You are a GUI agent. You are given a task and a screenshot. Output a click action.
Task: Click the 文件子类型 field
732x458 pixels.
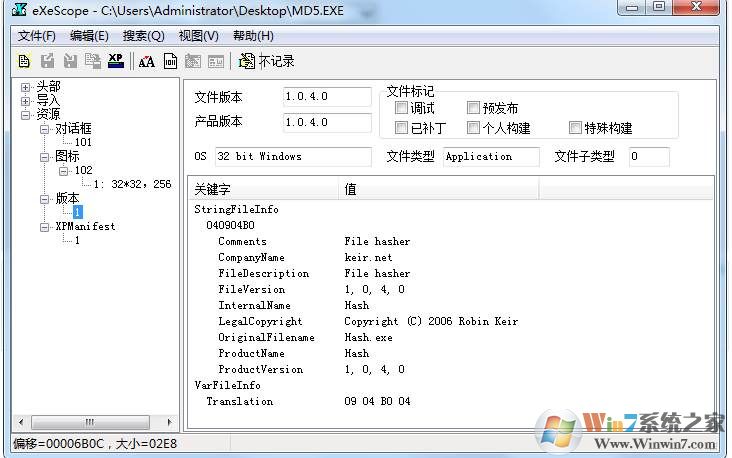(x=649, y=156)
